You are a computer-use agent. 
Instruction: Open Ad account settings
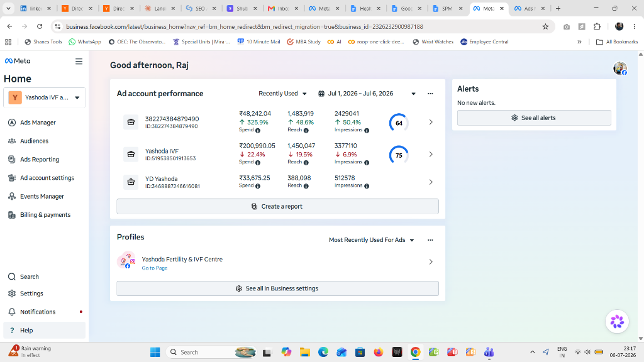point(47,178)
